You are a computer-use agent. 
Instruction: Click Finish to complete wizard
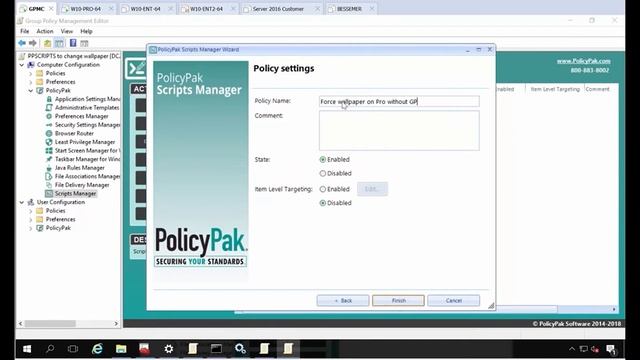398,300
